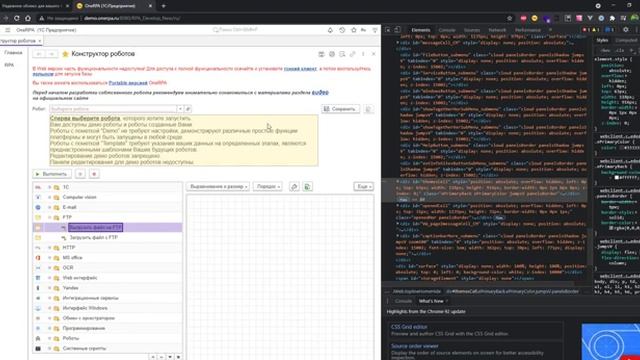The image size is (640, 360).
Task: Go back with the form's left arrow button
Action: coord(39,54)
